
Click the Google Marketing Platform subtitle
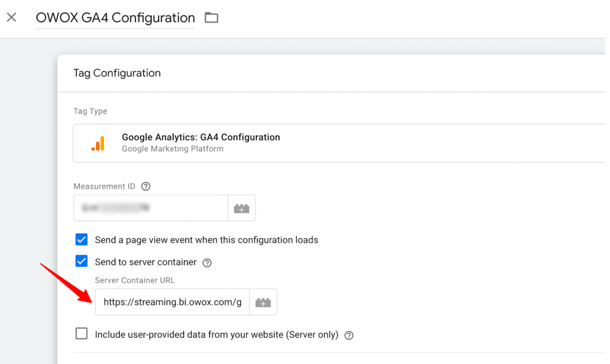coord(173,149)
